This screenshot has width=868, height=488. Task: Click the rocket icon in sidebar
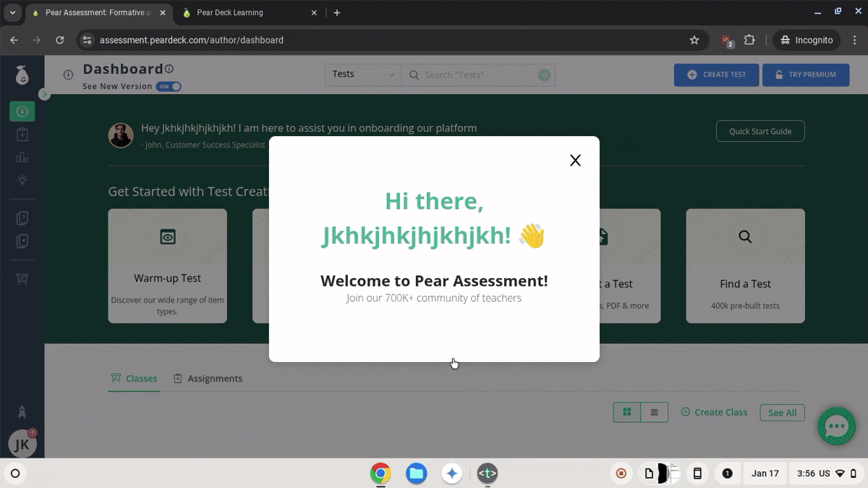(x=22, y=412)
